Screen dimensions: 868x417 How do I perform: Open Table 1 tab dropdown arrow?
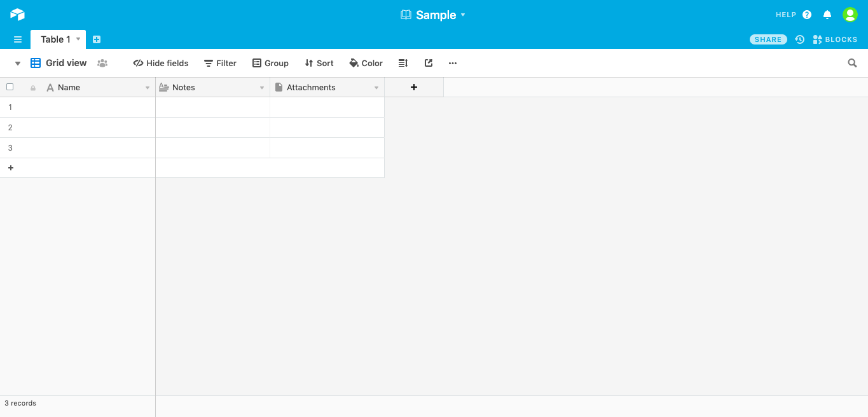(x=78, y=39)
